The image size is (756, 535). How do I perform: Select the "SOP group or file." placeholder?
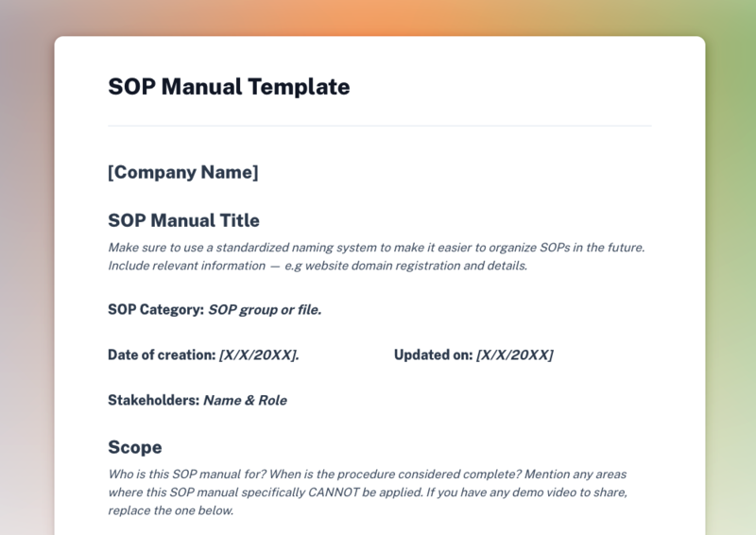265,309
